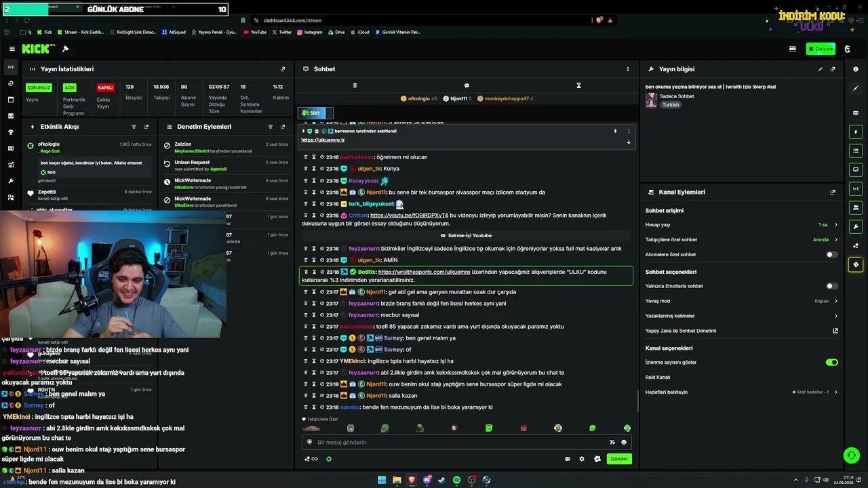Viewport: 868px width, 488px height.
Task: Open the Sohbet panel three-dot menu
Action: (628, 69)
